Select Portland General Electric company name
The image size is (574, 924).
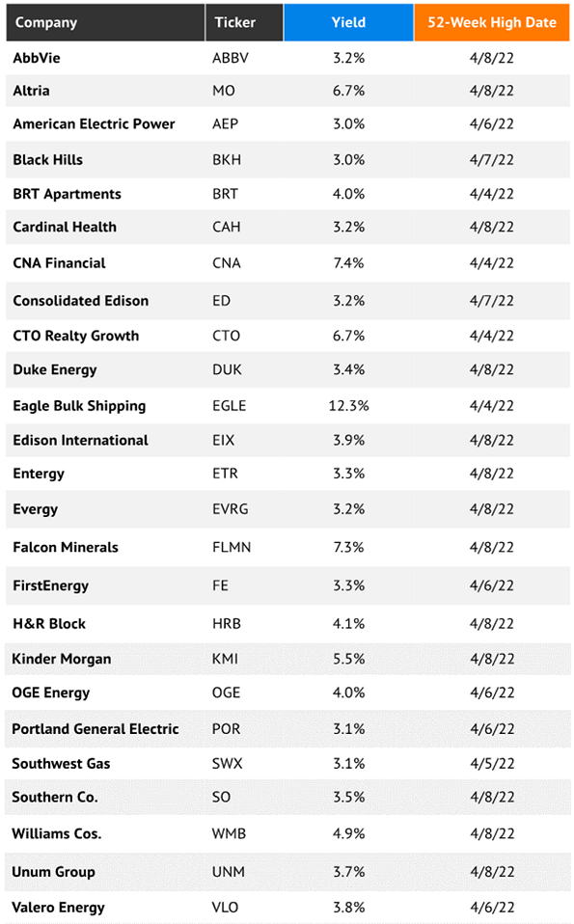[x=95, y=729]
